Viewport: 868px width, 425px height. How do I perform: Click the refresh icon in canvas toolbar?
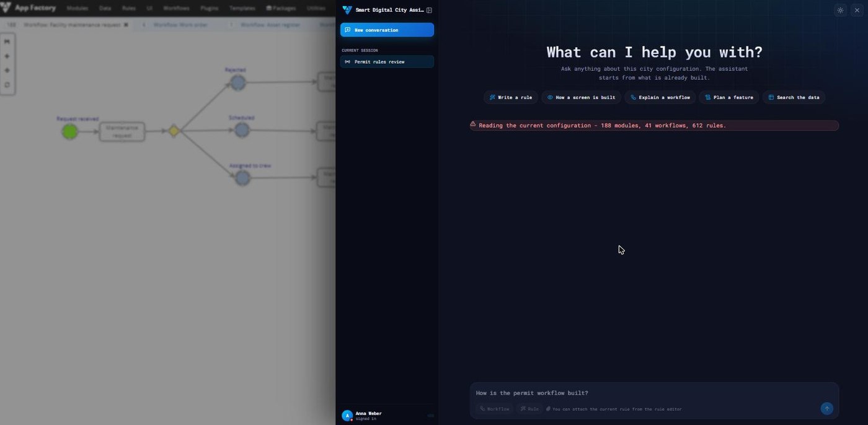7,85
